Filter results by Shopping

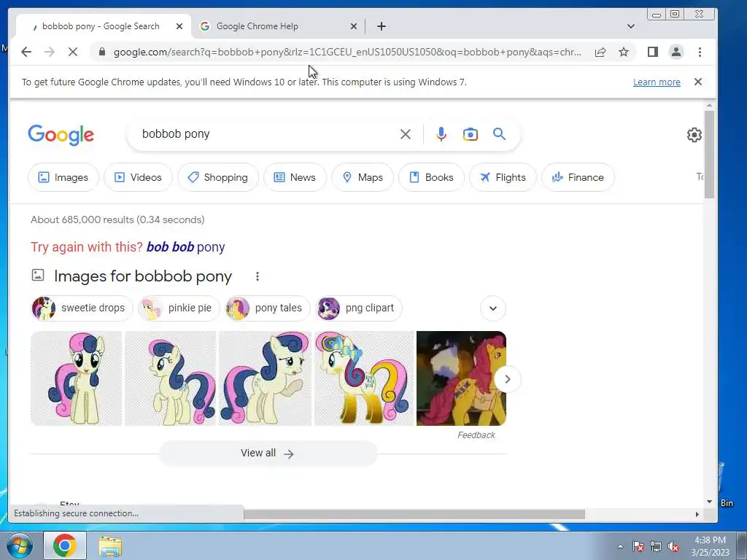click(217, 177)
